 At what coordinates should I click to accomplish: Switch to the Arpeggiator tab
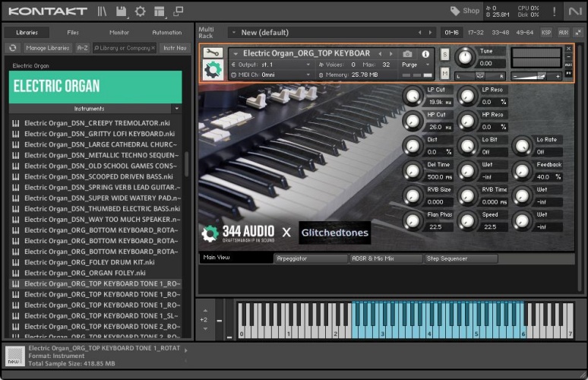[311, 258]
